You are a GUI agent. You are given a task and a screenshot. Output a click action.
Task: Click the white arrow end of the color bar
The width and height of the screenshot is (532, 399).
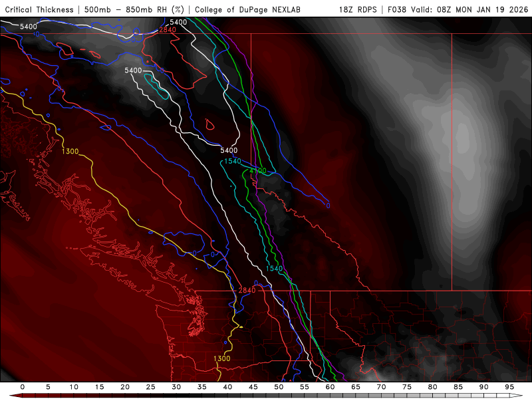point(517,396)
